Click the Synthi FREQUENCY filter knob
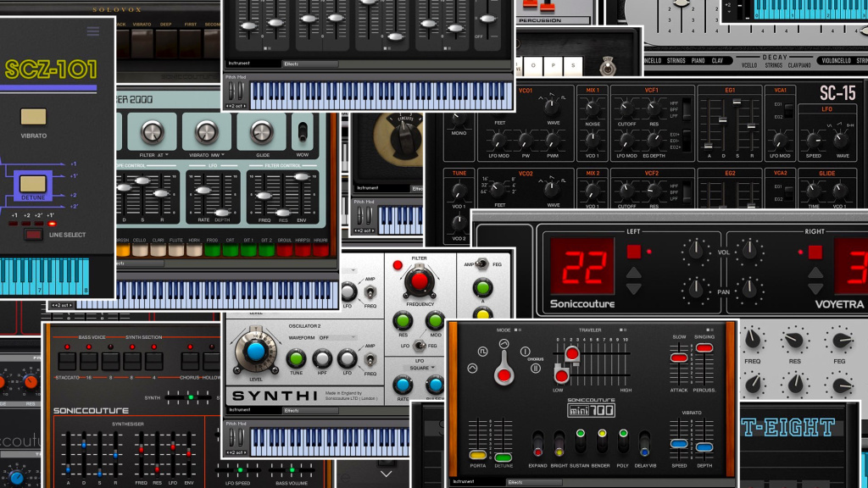Image resolution: width=868 pixels, height=488 pixels. (x=419, y=281)
